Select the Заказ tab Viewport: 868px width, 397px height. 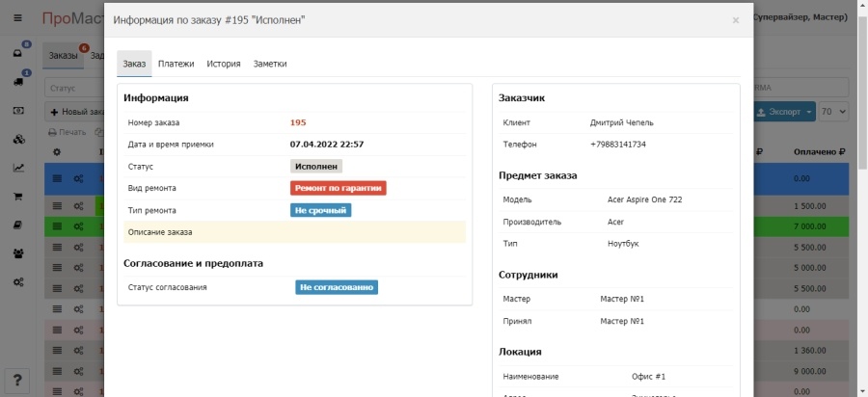(134, 64)
